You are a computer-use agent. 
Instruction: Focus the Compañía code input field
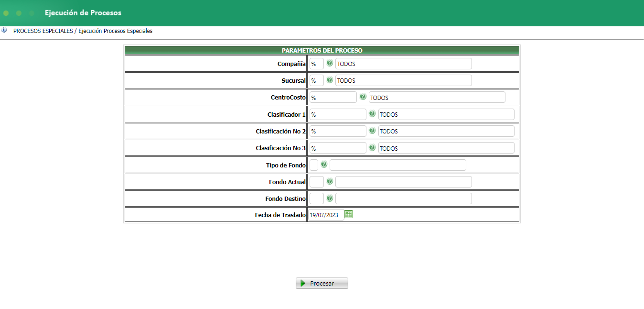click(x=316, y=64)
